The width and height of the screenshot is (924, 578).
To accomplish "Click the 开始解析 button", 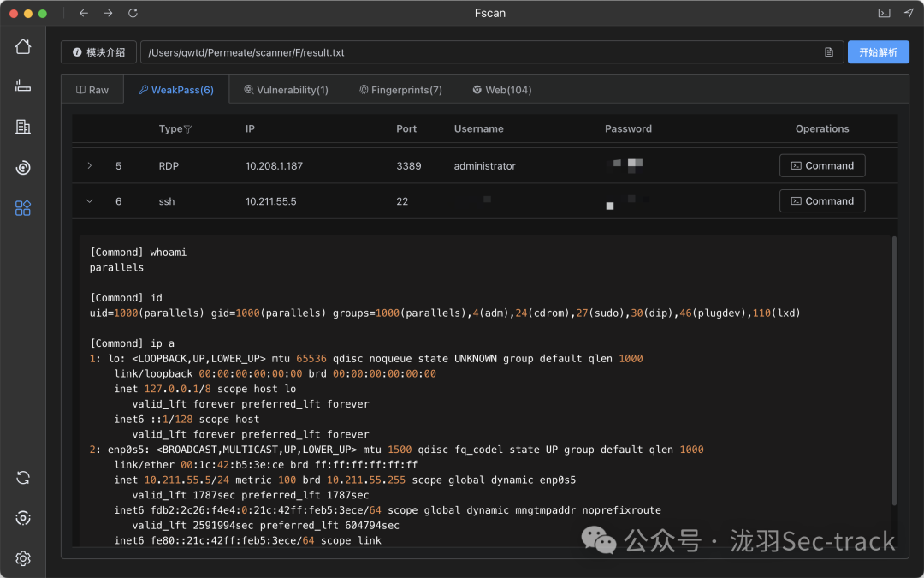I will (878, 52).
